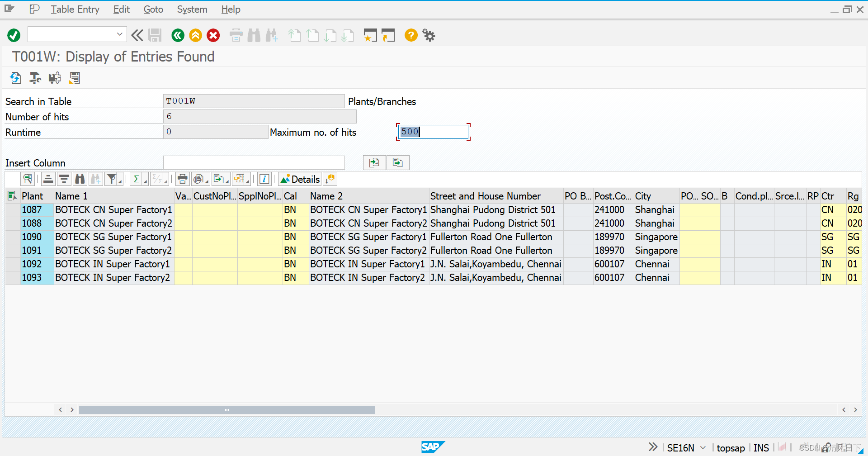This screenshot has height=456, width=868.
Task: Click the tools icon (hammer and wrench)
Action: [35, 78]
